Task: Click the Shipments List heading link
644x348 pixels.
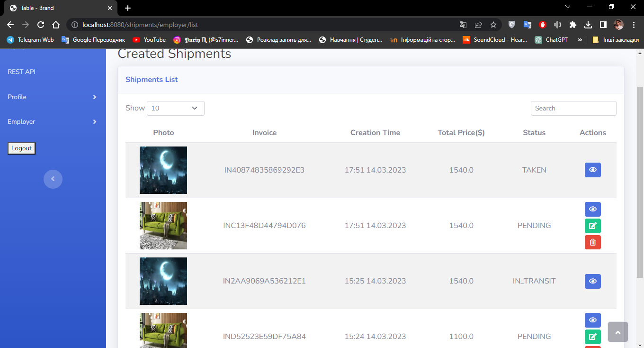Action: click(x=152, y=80)
